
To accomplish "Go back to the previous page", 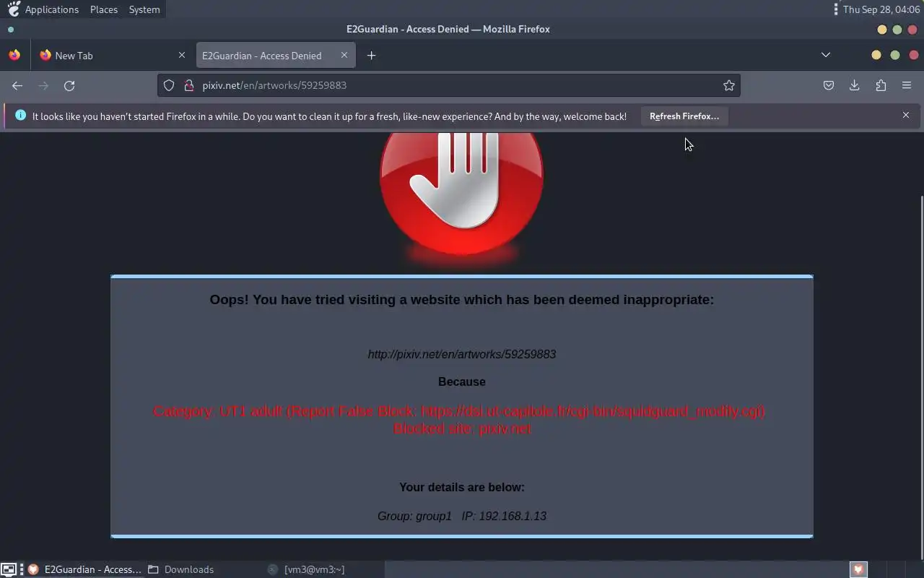I will pyautogui.click(x=17, y=85).
